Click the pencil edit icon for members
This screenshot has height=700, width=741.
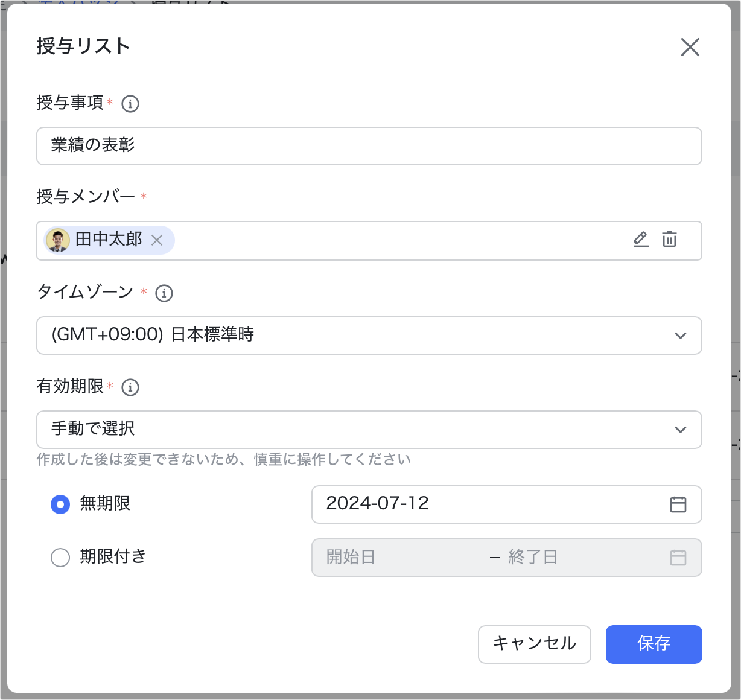pyautogui.click(x=641, y=240)
